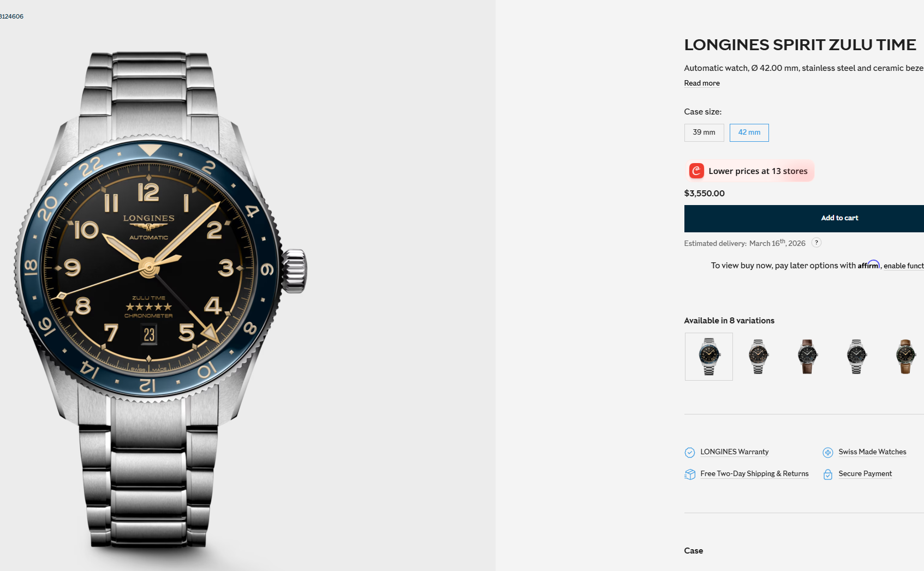Screen dimensions: 924x571
Task: Expand the Read more description link
Action: [702, 83]
